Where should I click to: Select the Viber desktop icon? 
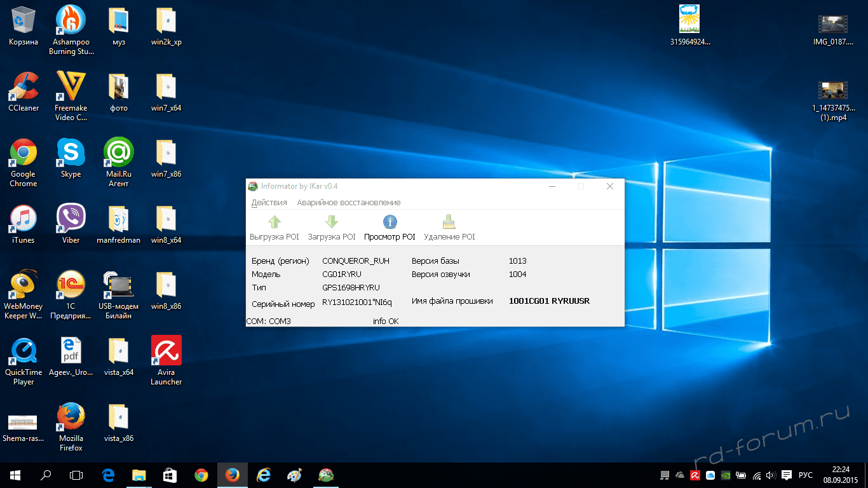[x=71, y=219]
